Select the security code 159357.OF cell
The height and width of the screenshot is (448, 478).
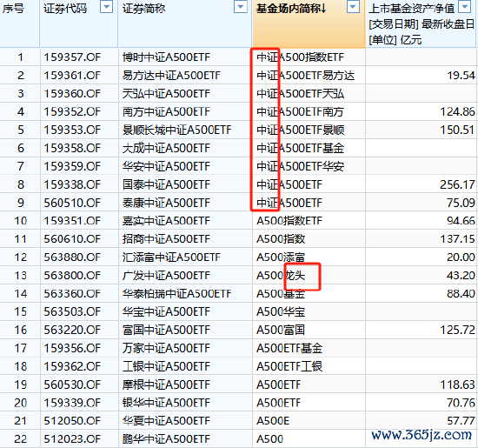79,57
